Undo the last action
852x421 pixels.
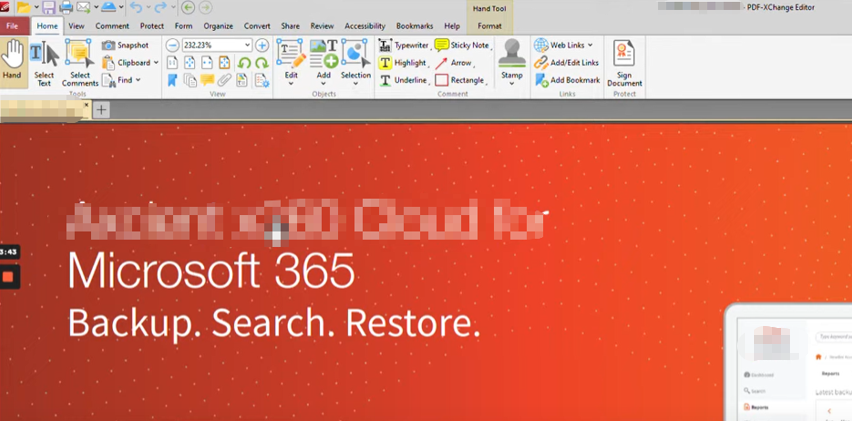[x=136, y=7]
